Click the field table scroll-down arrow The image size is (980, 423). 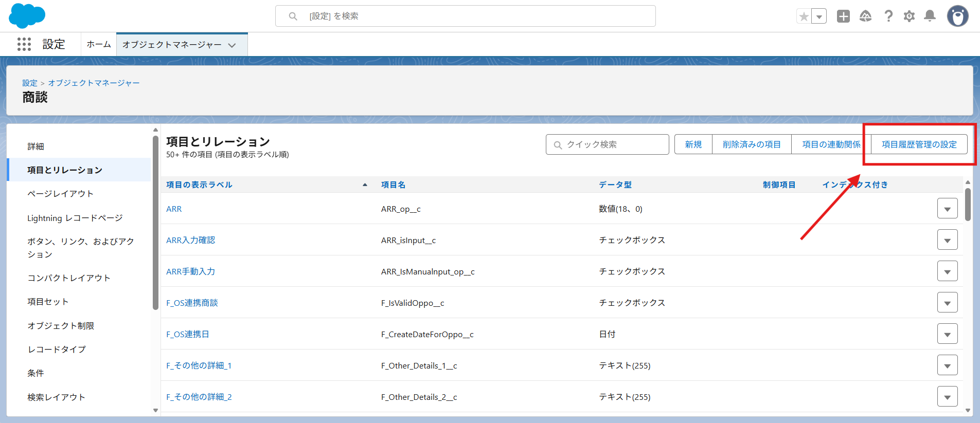tap(968, 410)
